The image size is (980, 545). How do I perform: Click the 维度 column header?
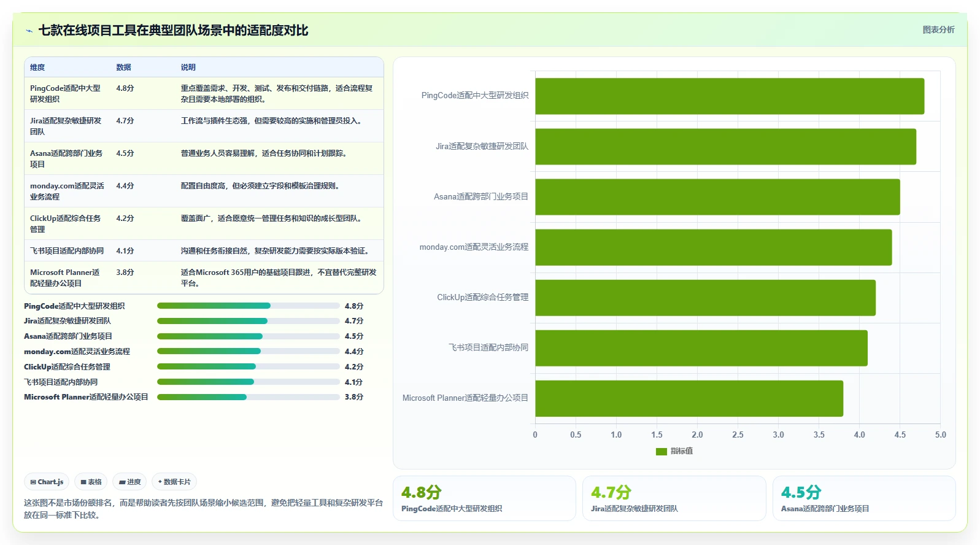pos(37,68)
